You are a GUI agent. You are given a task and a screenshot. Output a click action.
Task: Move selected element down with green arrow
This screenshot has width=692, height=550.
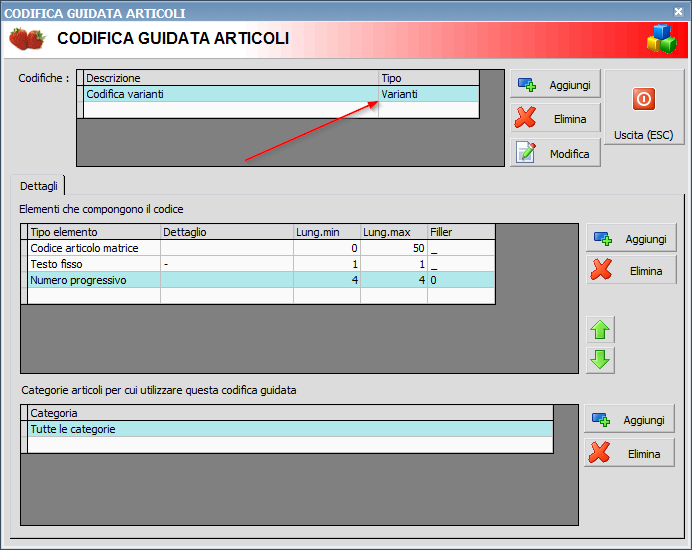pyautogui.click(x=600, y=360)
